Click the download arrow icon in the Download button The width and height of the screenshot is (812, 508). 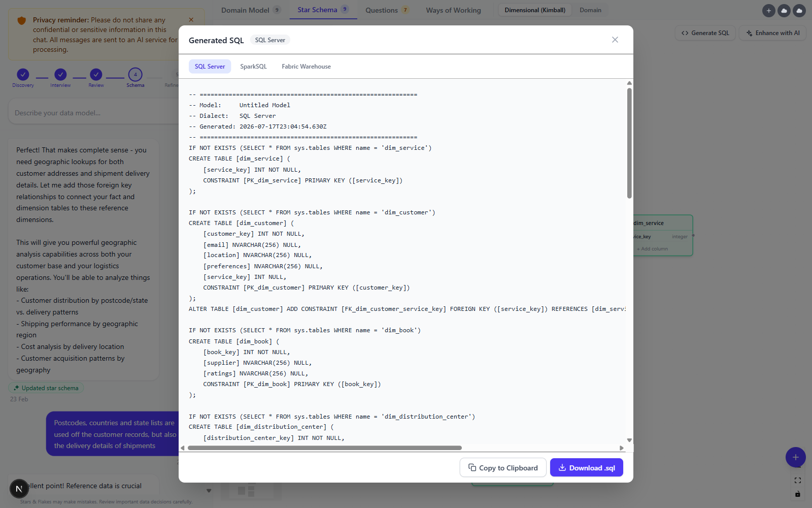tap(562, 468)
